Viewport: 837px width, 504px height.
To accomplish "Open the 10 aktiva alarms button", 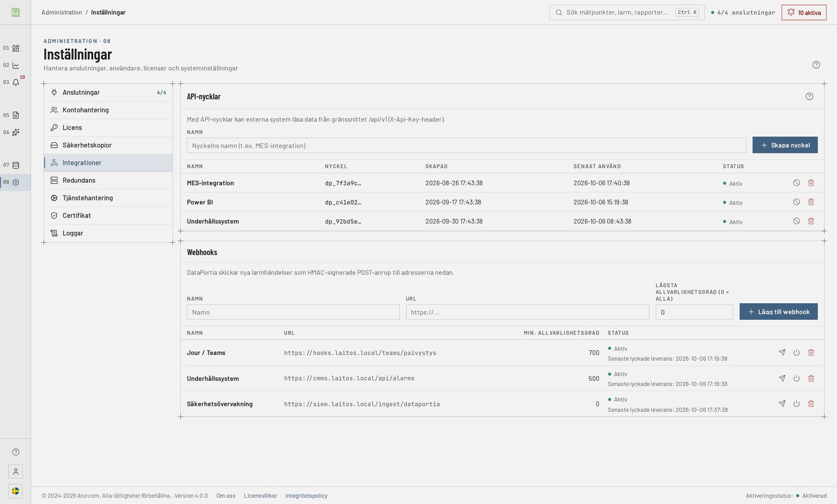I will (804, 13).
